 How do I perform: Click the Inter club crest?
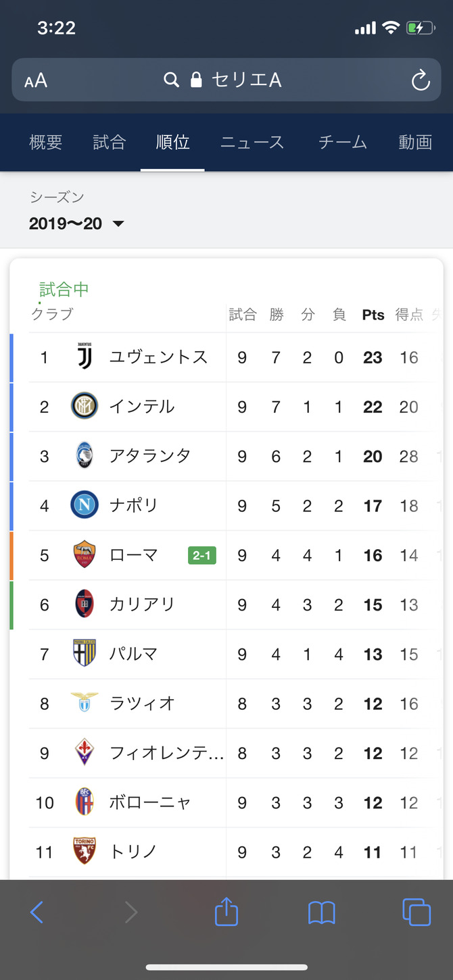pos(85,407)
